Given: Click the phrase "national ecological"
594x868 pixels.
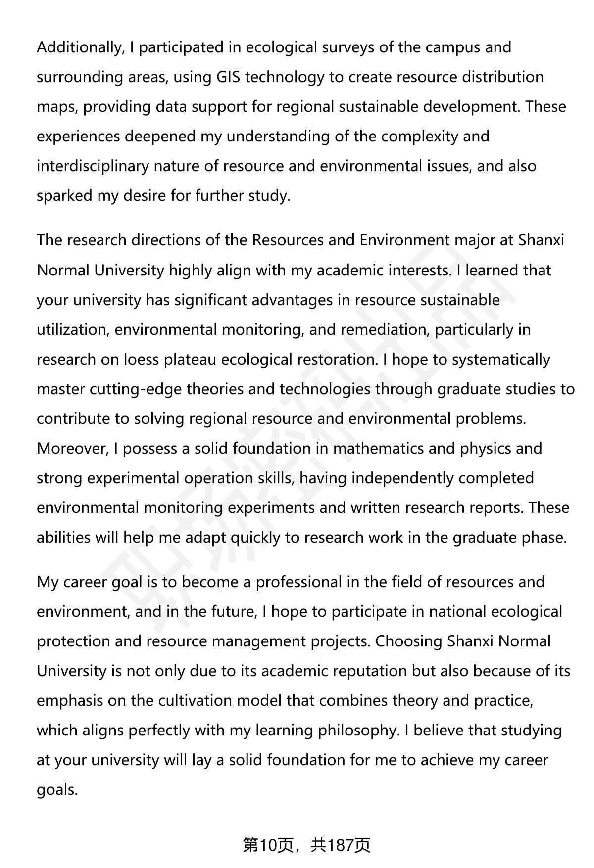Looking at the screenshot, I should pyautogui.click(x=495, y=612).
